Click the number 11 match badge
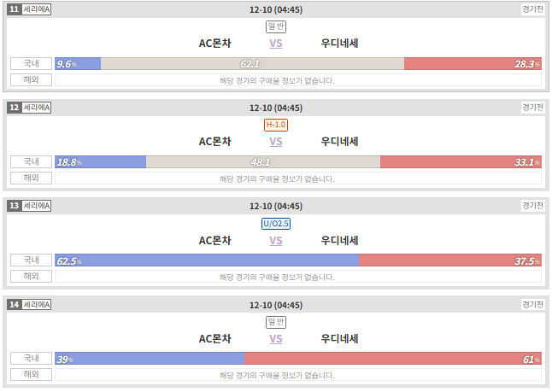This screenshot has height=392, width=552. point(14,9)
